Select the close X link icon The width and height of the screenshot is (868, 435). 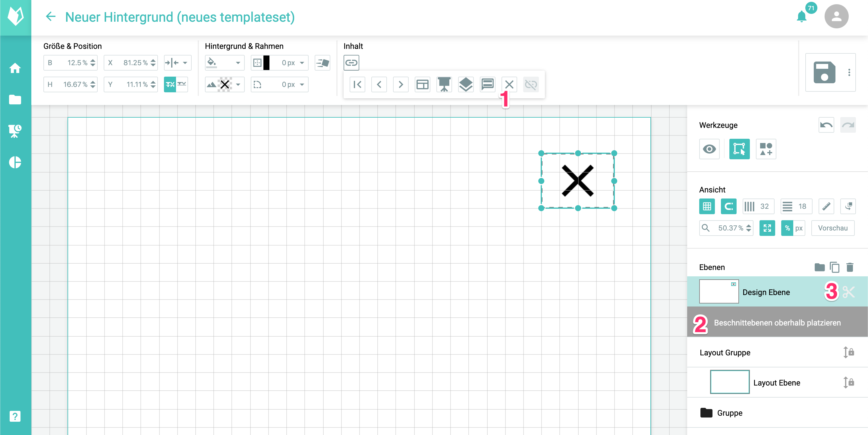[509, 84]
